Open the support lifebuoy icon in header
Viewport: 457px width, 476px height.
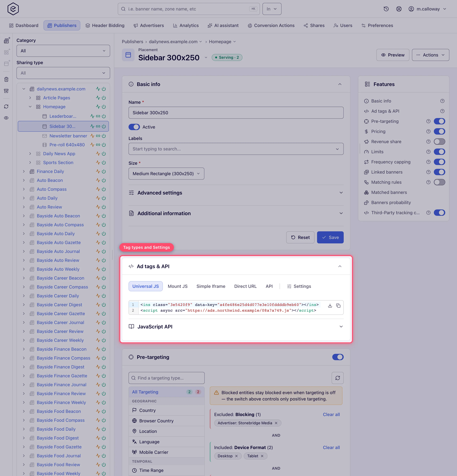399,9
